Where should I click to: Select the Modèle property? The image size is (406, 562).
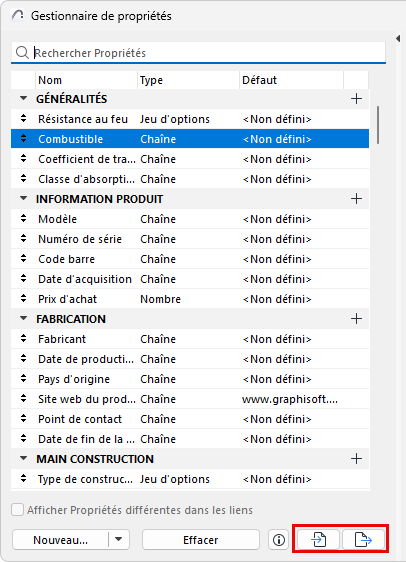pos(190,219)
